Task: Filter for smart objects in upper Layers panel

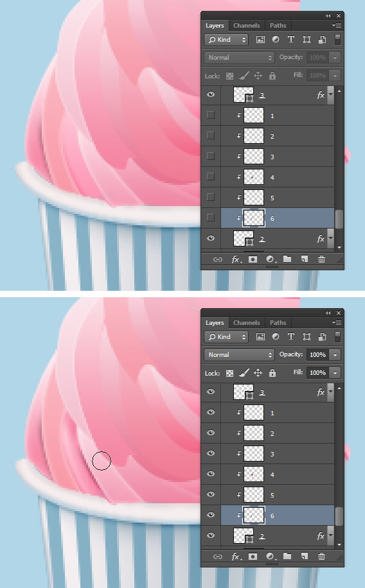Action: tap(322, 39)
